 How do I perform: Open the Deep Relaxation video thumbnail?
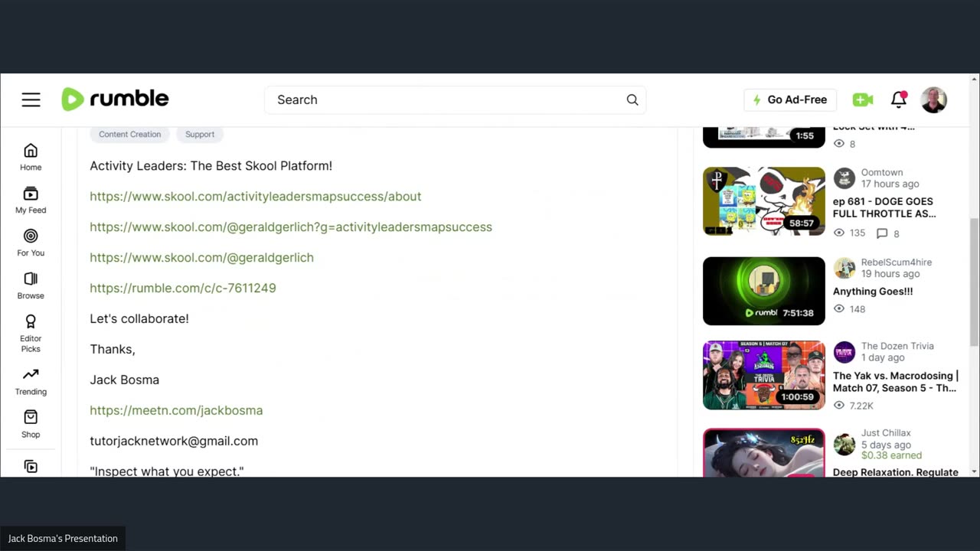764,453
